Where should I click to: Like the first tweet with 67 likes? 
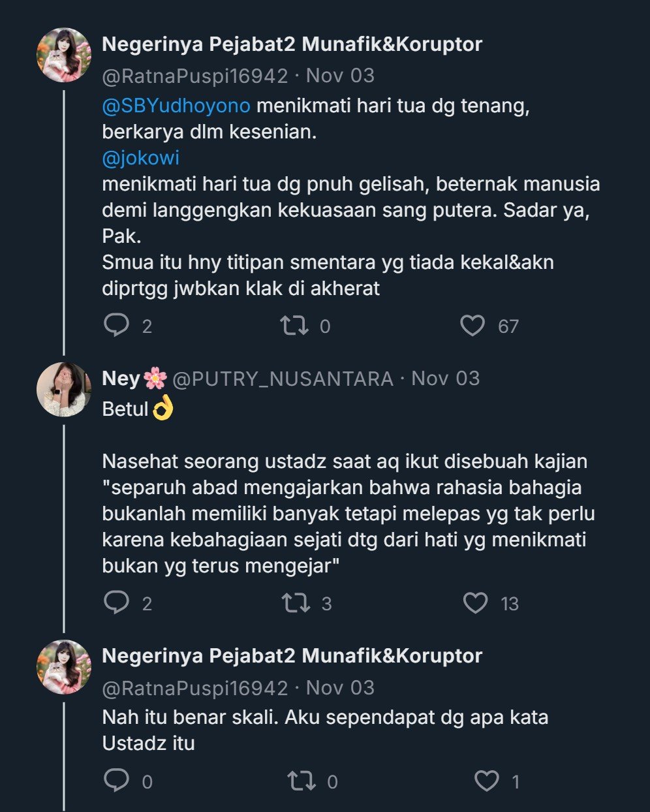coord(473,325)
